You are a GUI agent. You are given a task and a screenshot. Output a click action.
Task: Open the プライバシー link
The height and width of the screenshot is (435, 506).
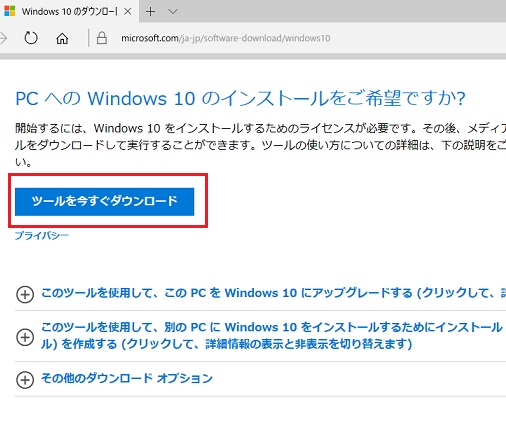point(42,236)
